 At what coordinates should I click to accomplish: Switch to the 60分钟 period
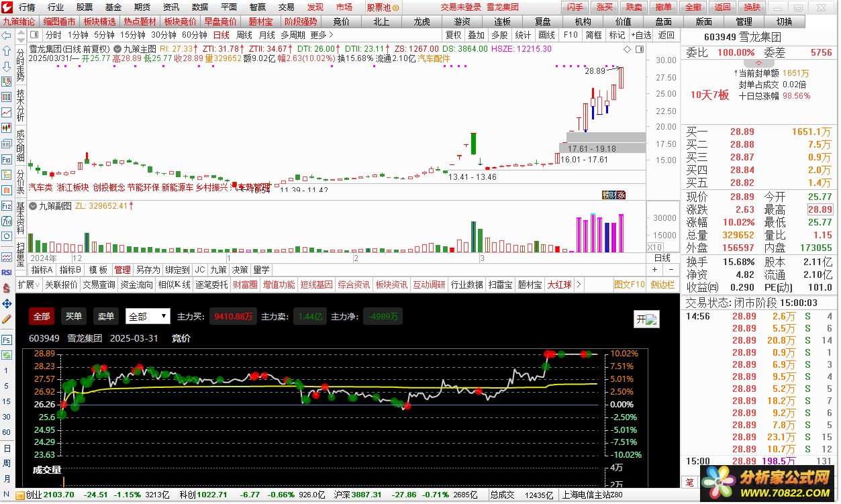click(195, 35)
